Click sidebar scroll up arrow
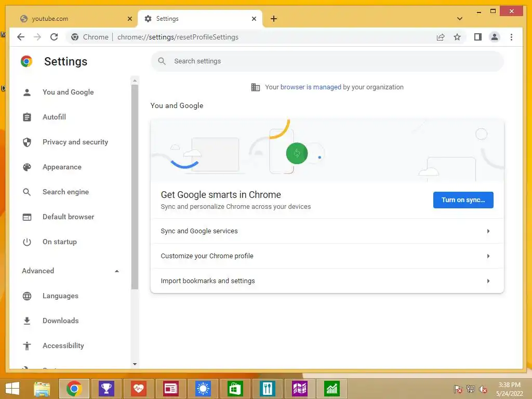 (135, 81)
